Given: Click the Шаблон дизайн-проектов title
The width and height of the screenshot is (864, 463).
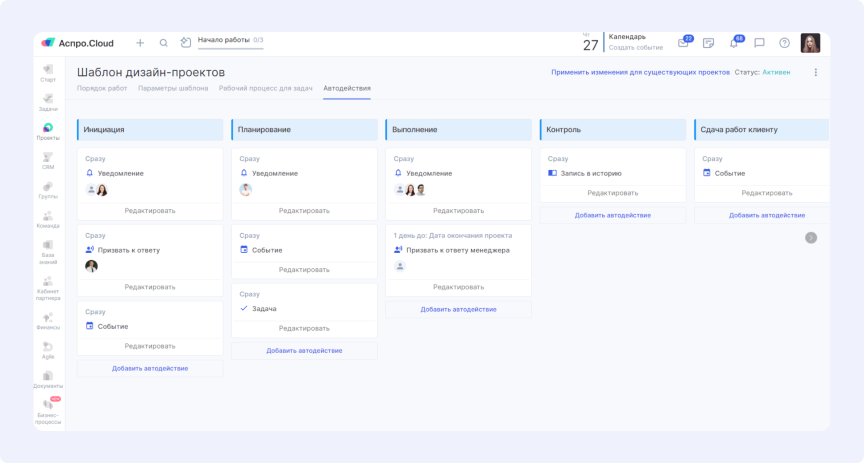Looking at the screenshot, I should pyautogui.click(x=151, y=72).
